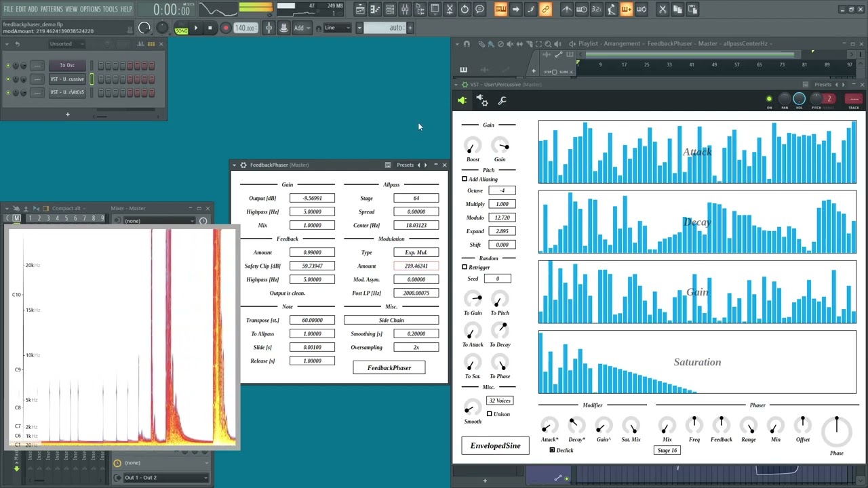Open the FILE menu
Screen dimensions: 868x488
pos(8,9)
